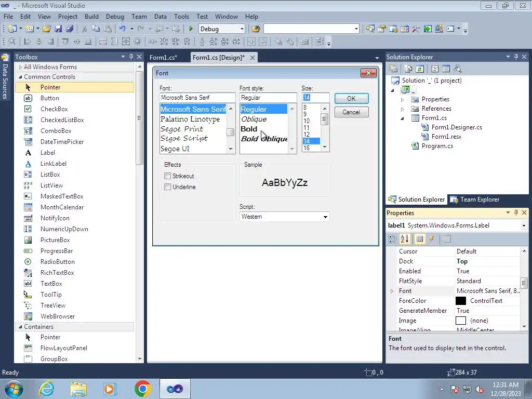Click the Size list scrollbar thumb
The height and width of the screenshot is (399, 532).
tap(324, 119)
